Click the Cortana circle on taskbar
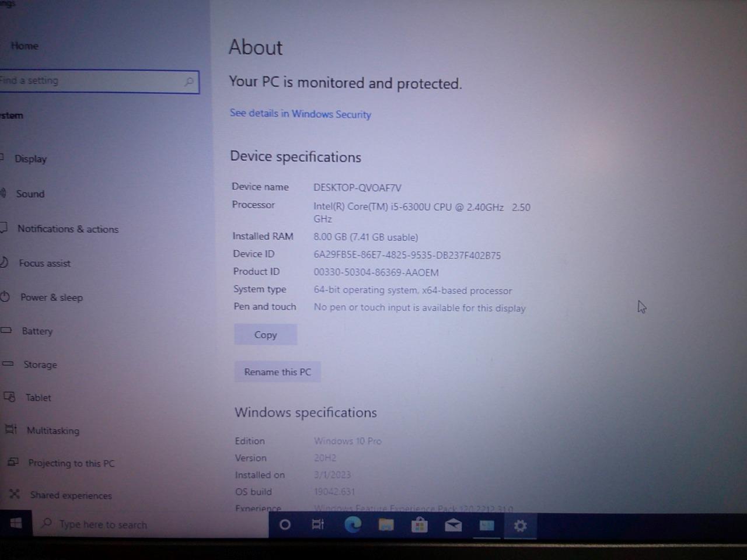Image resolution: width=747 pixels, height=560 pixels. pos(285,525)
